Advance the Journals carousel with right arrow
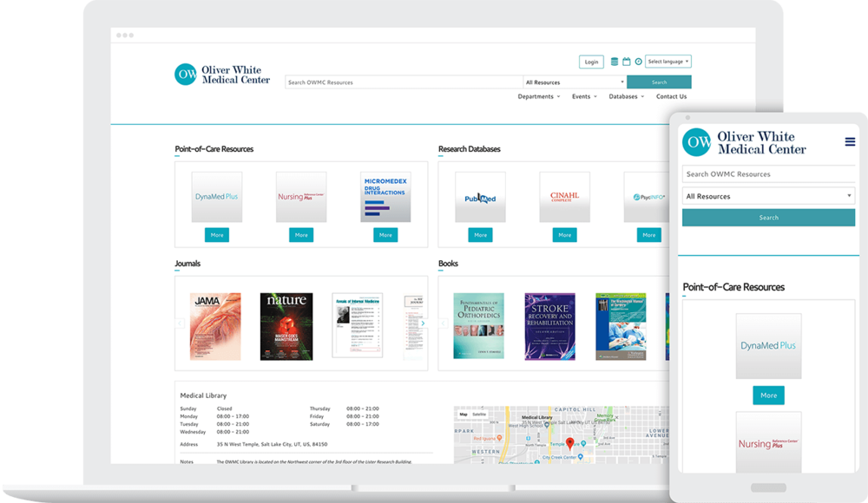 pos(423,323)
